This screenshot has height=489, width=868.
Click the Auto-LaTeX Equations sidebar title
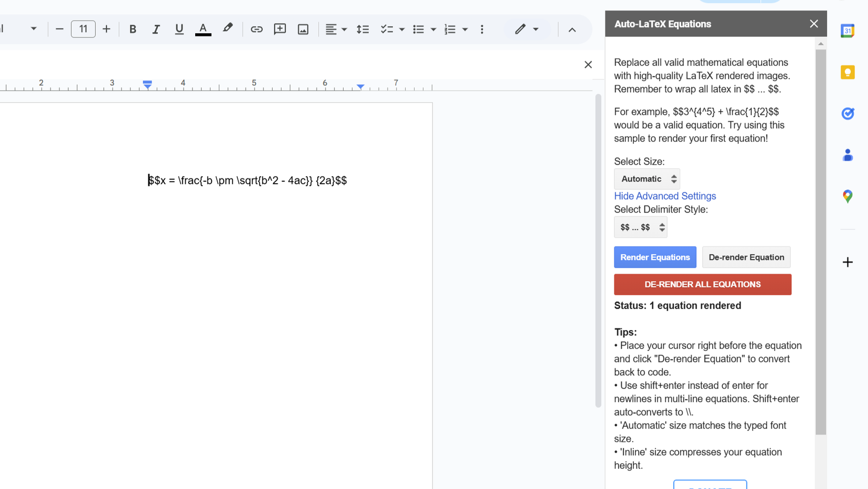click(663, 24)
